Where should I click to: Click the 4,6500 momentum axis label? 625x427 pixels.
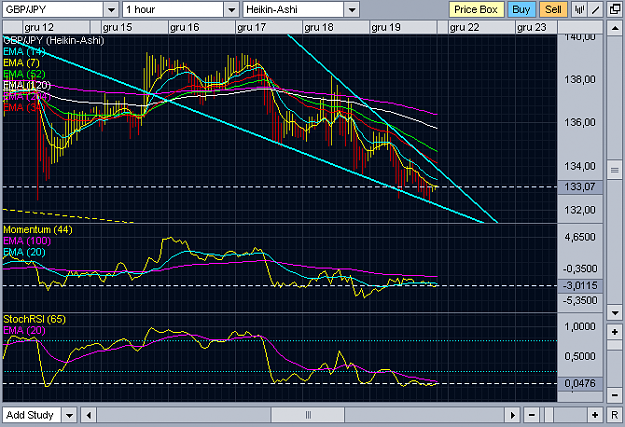click(580, 237)
